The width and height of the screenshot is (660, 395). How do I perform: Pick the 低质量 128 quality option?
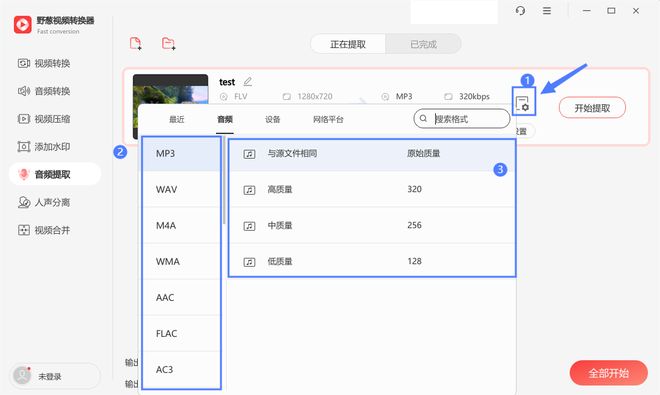tap(372, 262)
